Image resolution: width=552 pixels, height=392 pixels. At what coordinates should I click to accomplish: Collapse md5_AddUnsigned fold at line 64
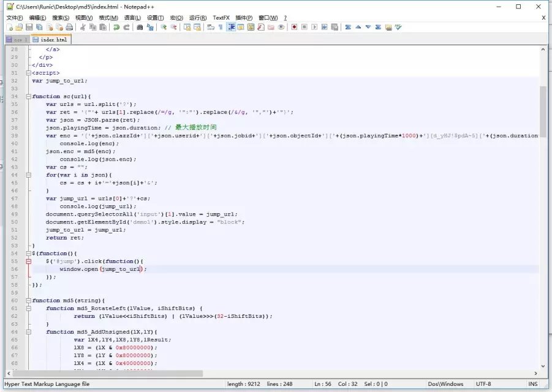point(29,332)
